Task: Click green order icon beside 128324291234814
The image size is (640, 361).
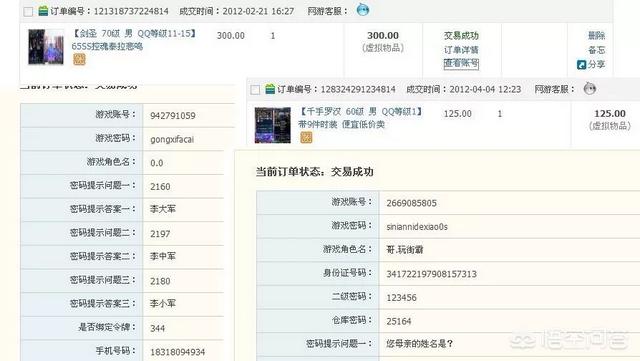Action: click(x=270, y=89)
